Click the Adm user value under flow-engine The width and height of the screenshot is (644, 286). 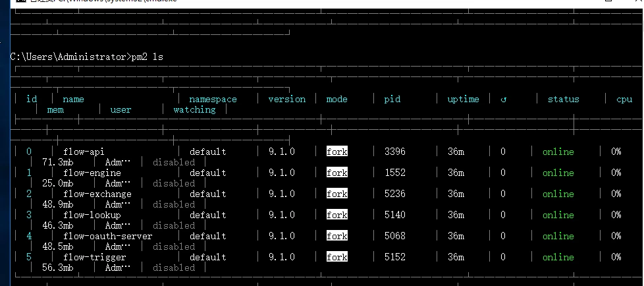[118, 183]
